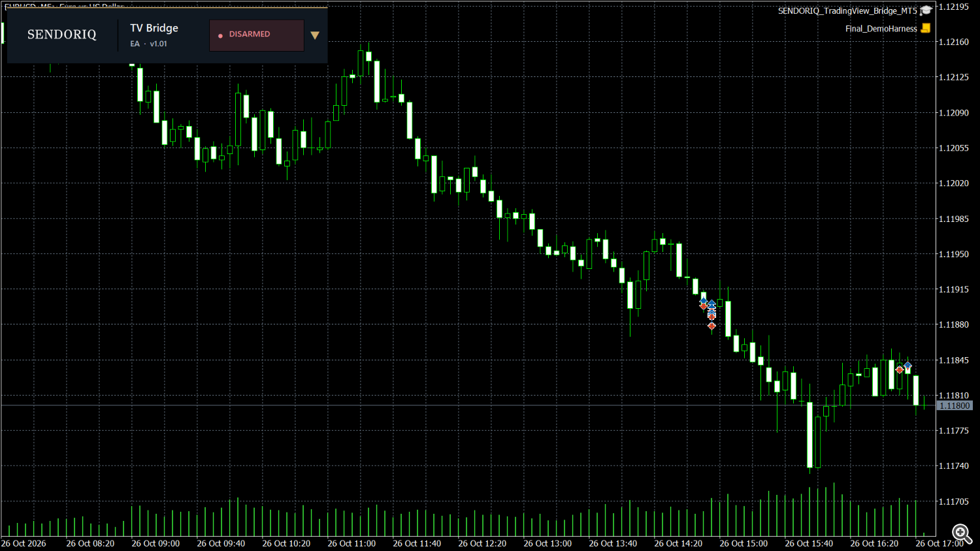
Task: Click the graduation cap Expert Advisor icon
Action: (926, 10)
